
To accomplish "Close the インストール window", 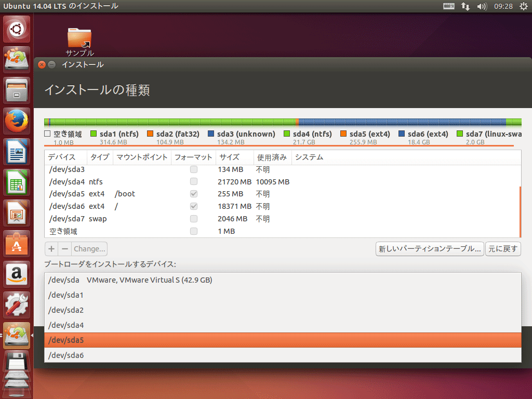I will point(42,64).
